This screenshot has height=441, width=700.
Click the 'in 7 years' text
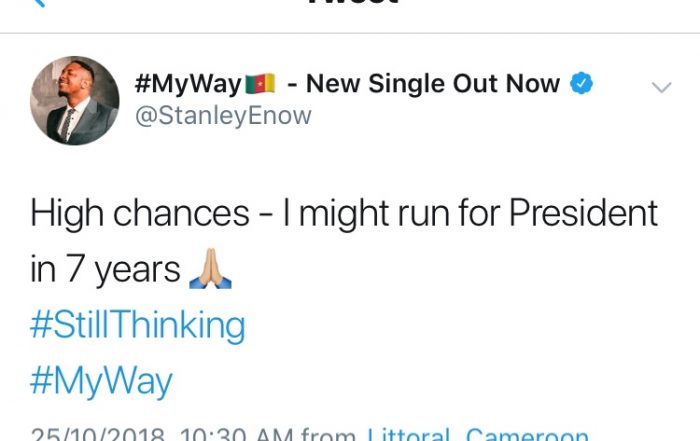105,269
